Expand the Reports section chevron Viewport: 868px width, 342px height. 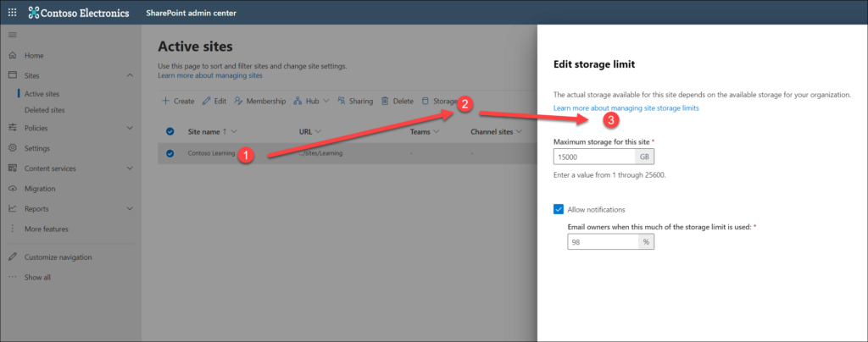[130, 208]
